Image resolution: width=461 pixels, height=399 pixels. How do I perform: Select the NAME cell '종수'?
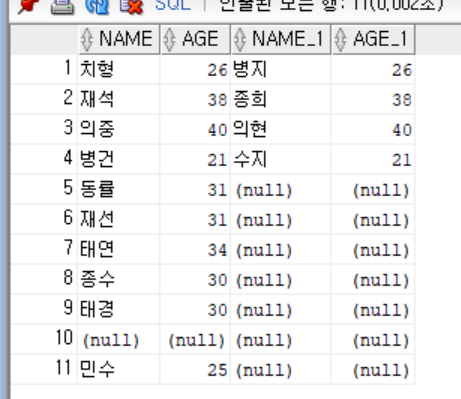(x=119, y=279)
